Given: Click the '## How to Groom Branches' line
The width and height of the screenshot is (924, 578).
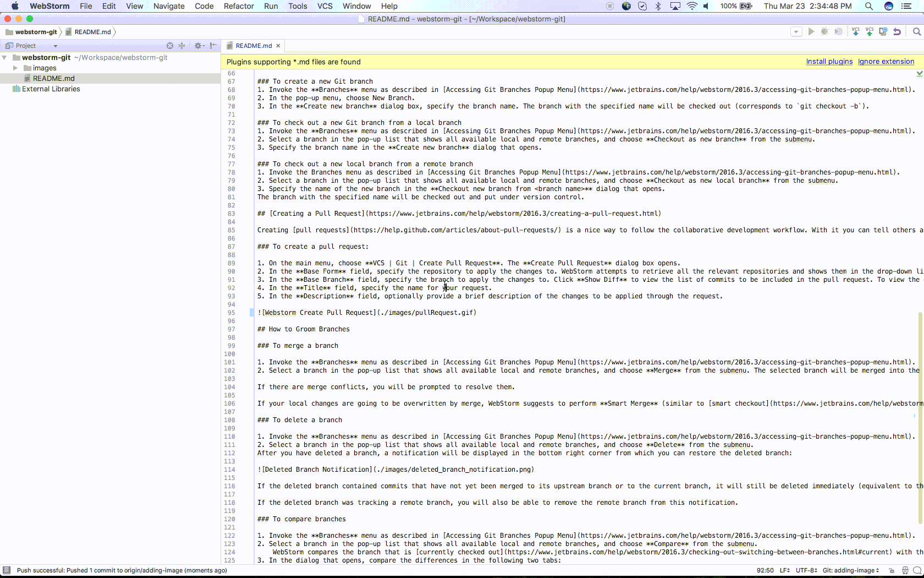Looking at the screenshot, I should (303, 329).
